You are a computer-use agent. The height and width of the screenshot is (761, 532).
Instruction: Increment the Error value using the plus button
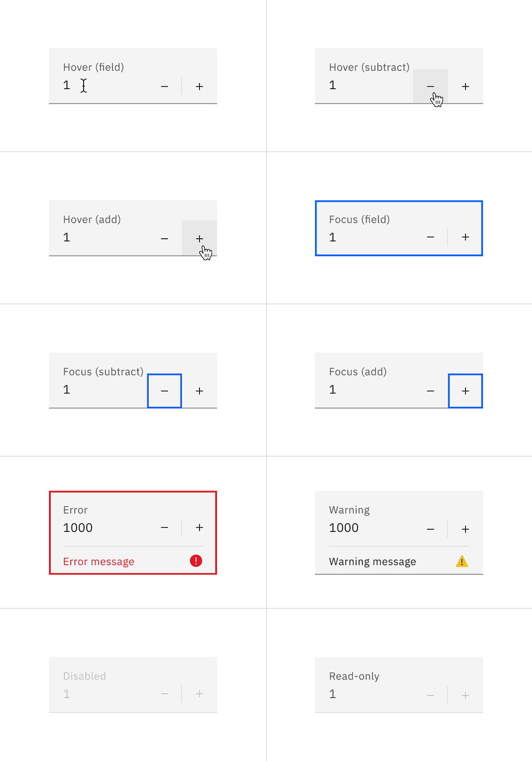point(199,527)
